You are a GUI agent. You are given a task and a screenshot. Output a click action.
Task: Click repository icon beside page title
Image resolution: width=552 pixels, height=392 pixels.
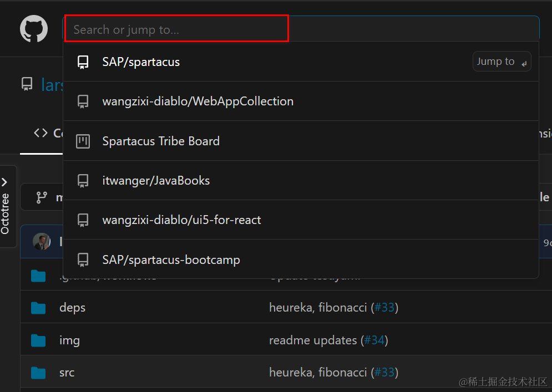point(27,84)
